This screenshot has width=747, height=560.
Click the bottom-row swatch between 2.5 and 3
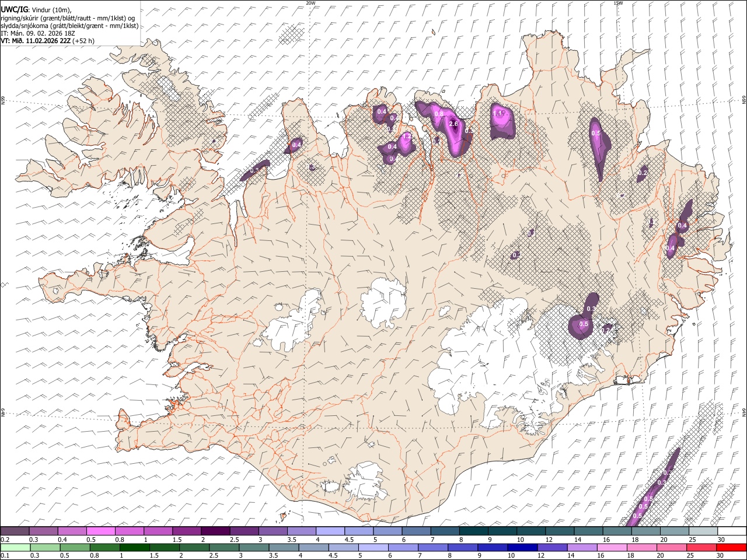pyautogui.click(x=224, y=548)
